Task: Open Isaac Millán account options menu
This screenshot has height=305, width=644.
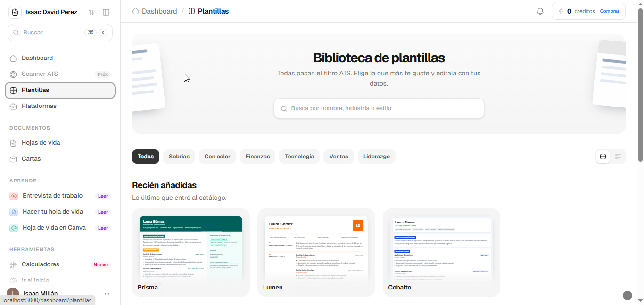Action: (107, 294)
